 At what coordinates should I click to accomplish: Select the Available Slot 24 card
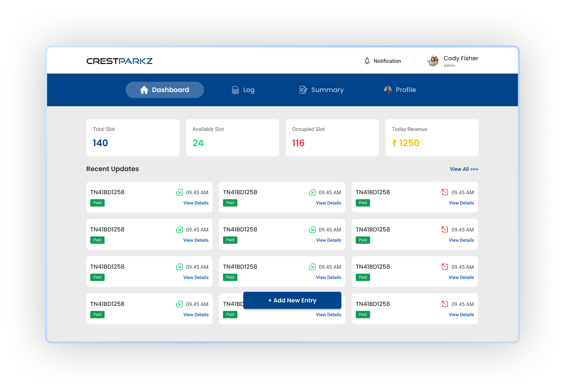click(x=233, y=138)
